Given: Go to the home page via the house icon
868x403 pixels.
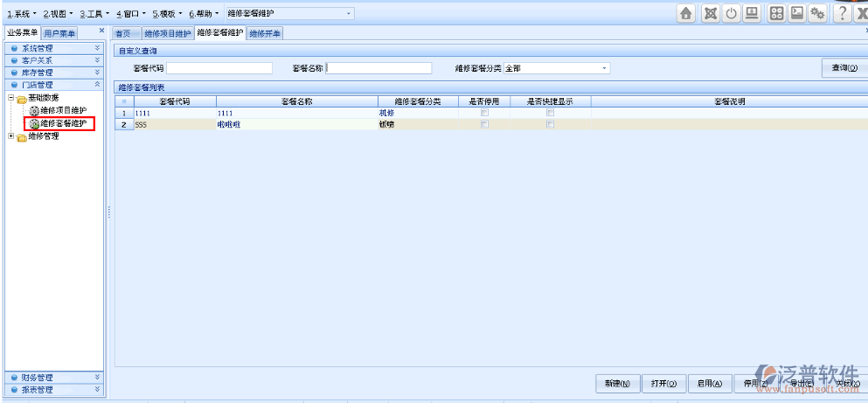Looking at the screenshot, I should (686, 13).
